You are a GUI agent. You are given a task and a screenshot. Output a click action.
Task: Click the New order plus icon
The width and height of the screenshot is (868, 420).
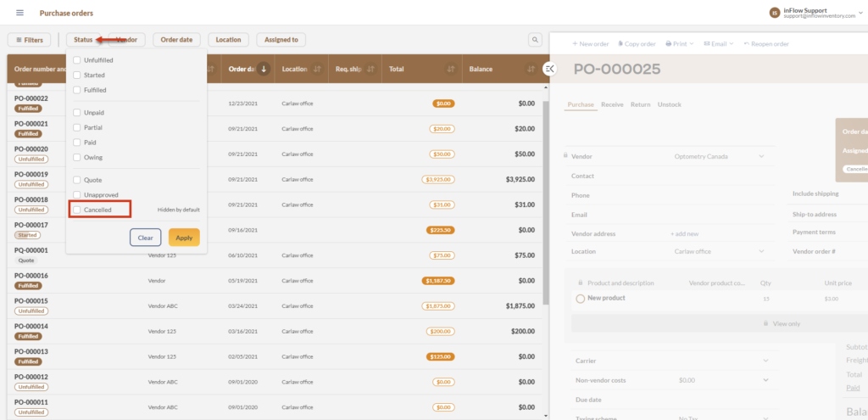point(575,44)
